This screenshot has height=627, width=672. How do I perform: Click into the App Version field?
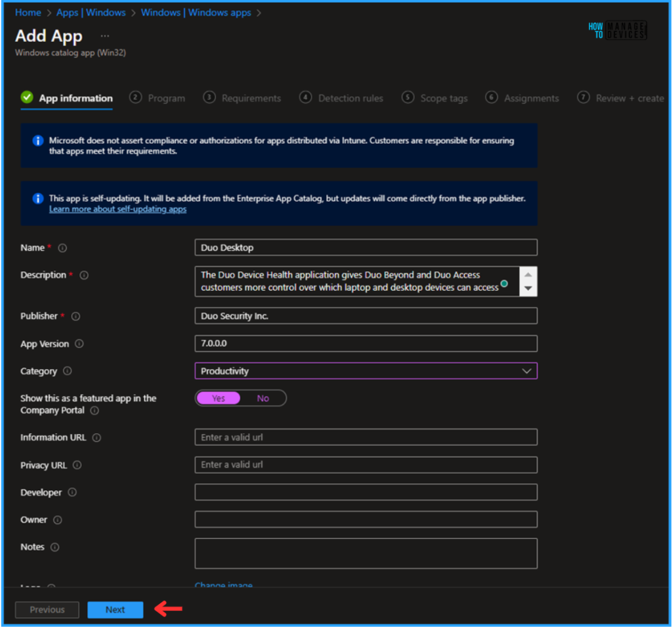click(x=366, y=343)
